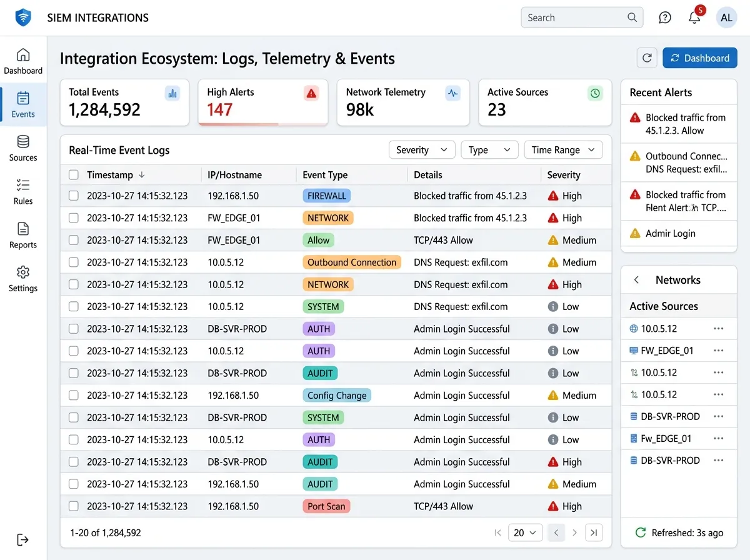Click the logout icon in sidebar

(x=23, y=539)
